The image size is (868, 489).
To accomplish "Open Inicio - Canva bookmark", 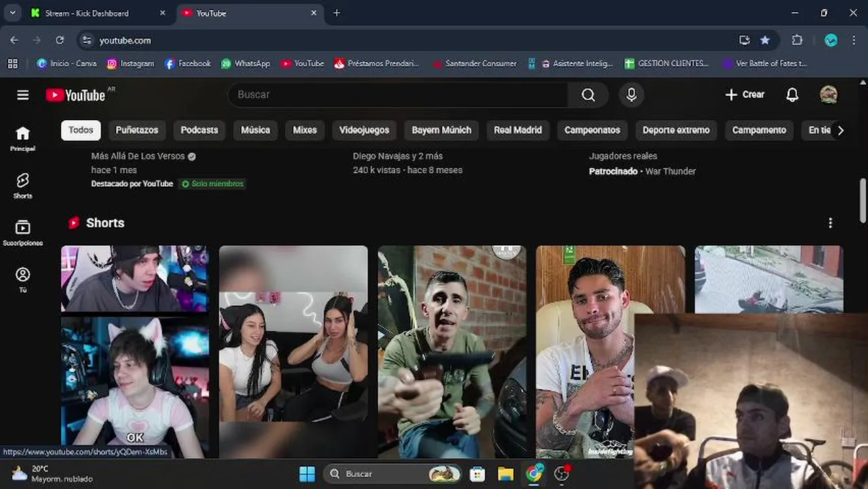I will pyautogui.click(x=67, y=63).
